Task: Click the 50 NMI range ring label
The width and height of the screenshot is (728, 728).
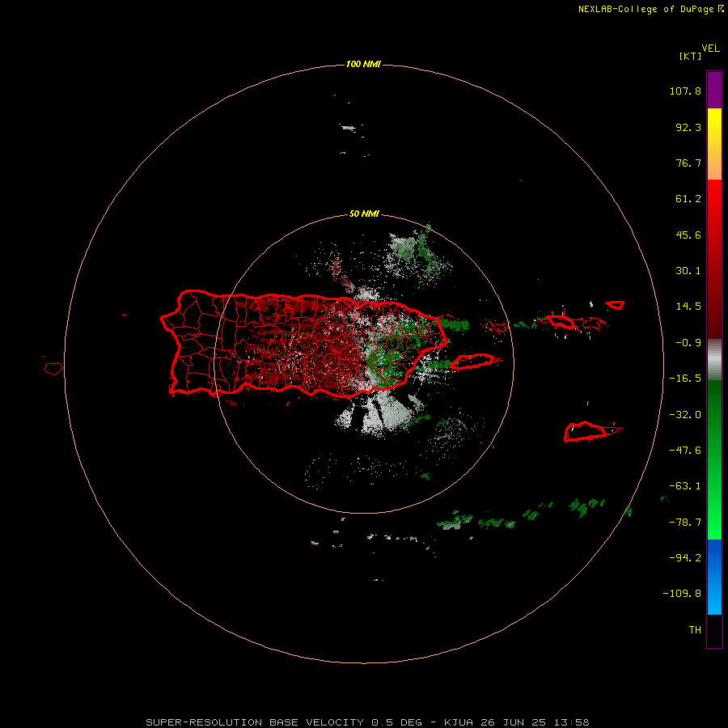Action: pyautogui.click(x=364, y=214)
